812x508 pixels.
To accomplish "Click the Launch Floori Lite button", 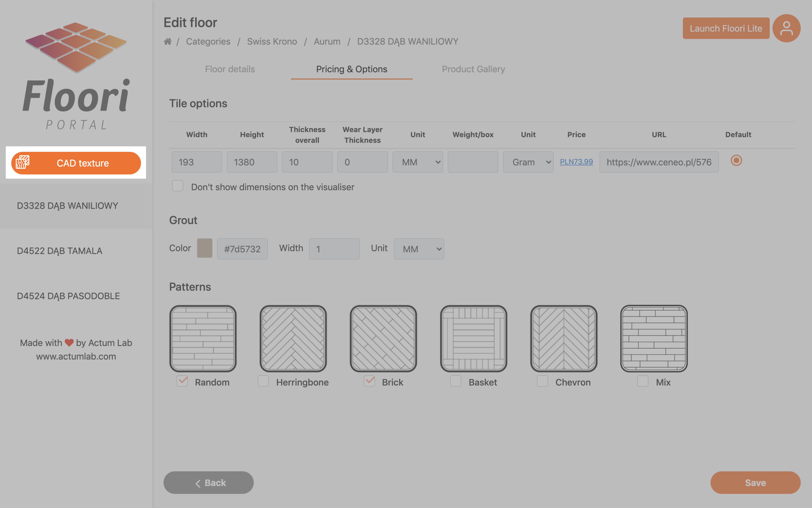I will tap(726, 28).
